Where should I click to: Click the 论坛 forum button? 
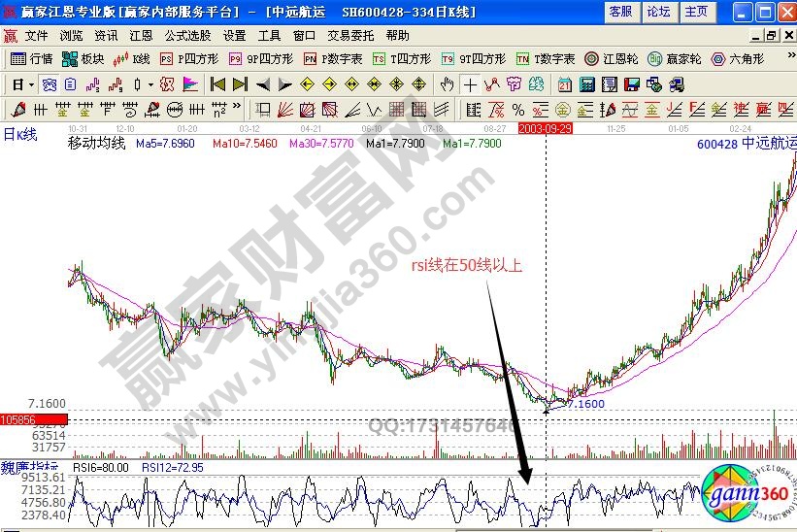[x=658, y=12]
